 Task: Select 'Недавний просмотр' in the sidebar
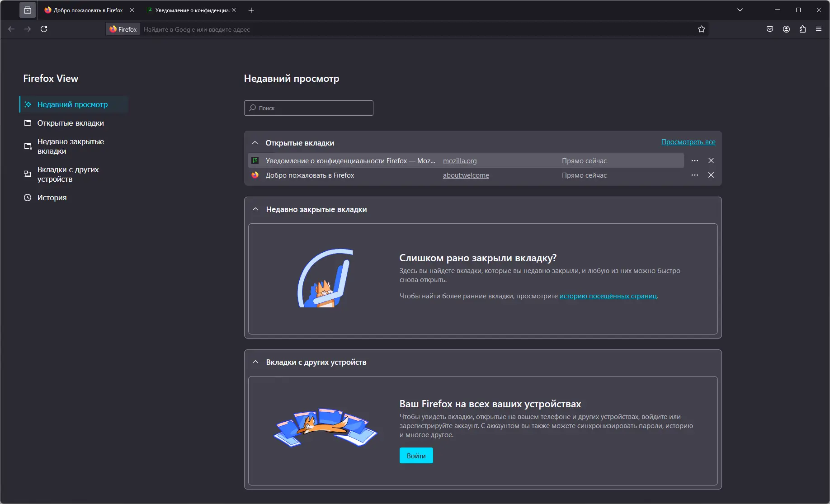point(74,104)
